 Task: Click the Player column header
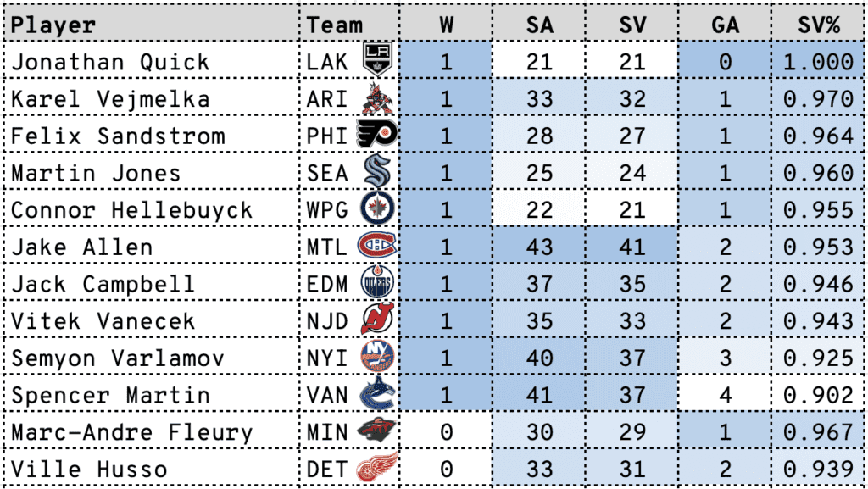click(53, 25)
